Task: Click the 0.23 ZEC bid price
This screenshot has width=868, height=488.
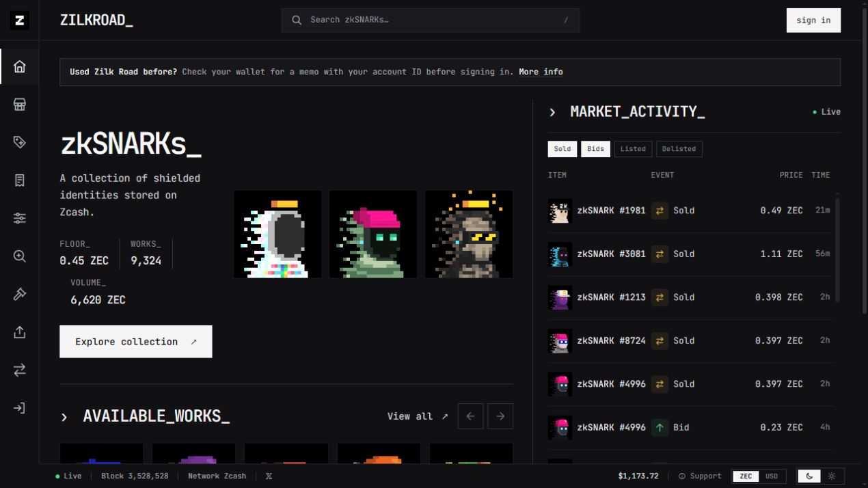Action: pos(781,427)
